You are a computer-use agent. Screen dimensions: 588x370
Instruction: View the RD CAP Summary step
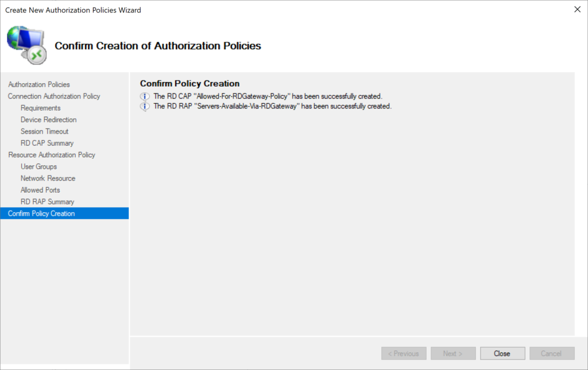[47, 143]
